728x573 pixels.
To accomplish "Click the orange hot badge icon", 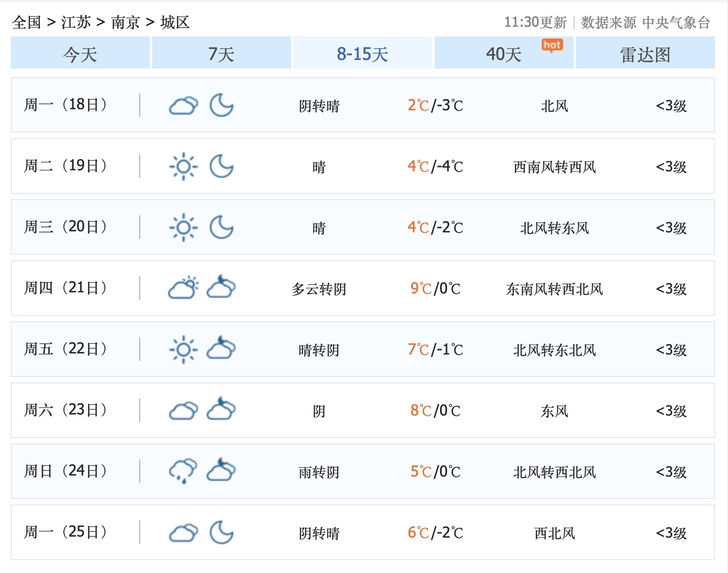I will point(551,46).
